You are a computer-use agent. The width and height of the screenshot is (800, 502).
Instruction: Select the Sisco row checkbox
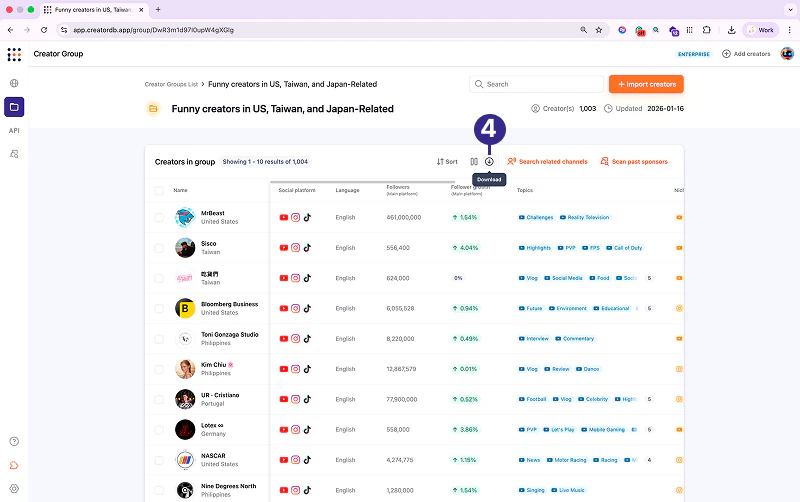pos(159,248)
